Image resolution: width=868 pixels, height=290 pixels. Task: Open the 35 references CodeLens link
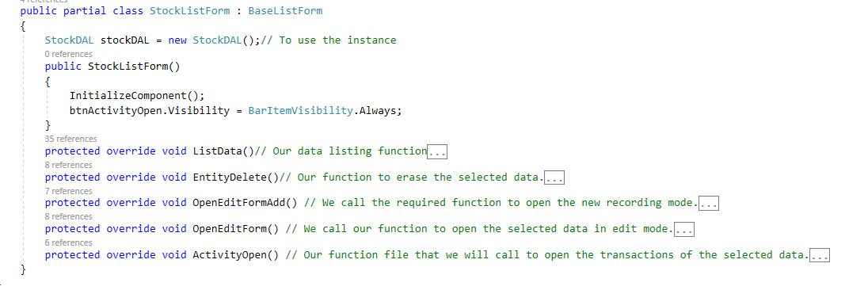click(x=70, y=139)
